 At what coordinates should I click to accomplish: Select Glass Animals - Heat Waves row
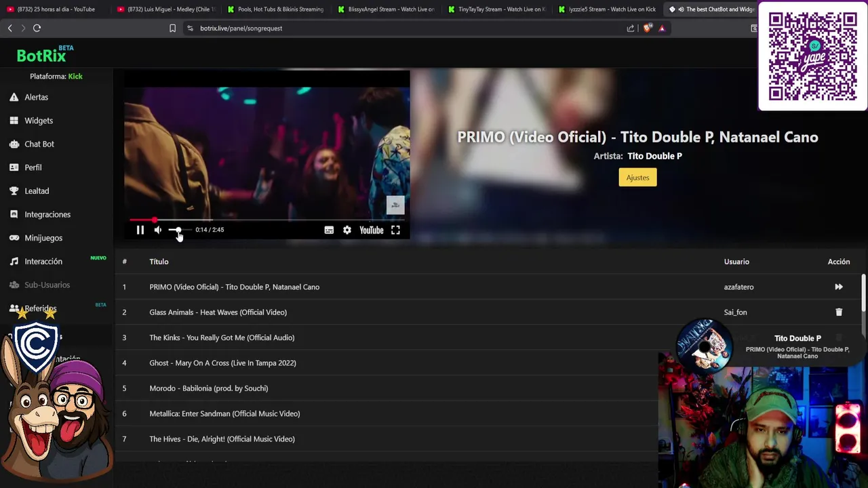click(488, 312)
